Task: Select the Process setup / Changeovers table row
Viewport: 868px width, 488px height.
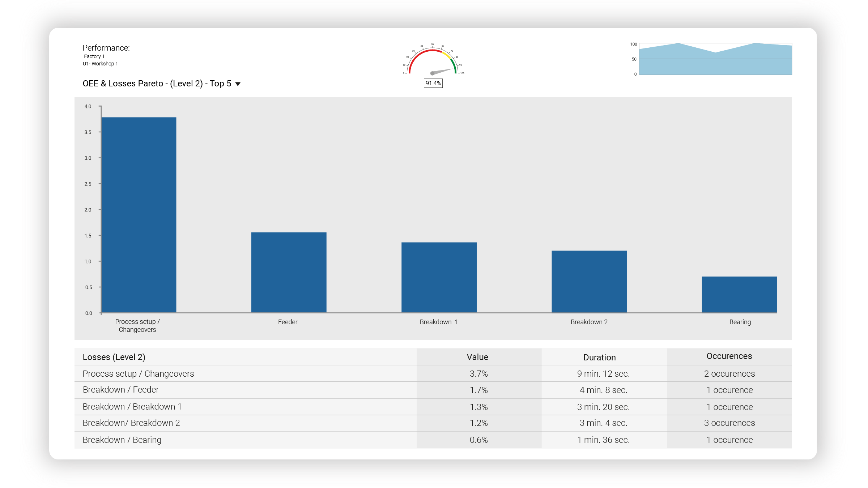Action: pos(433,373)
